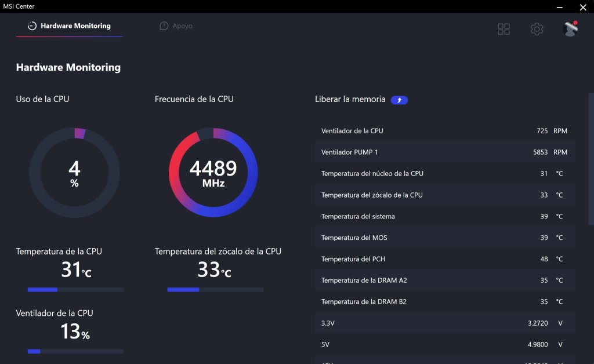
Task: Click the Temperatura de la CPU progress bar
Action: (x=75, y=290)
